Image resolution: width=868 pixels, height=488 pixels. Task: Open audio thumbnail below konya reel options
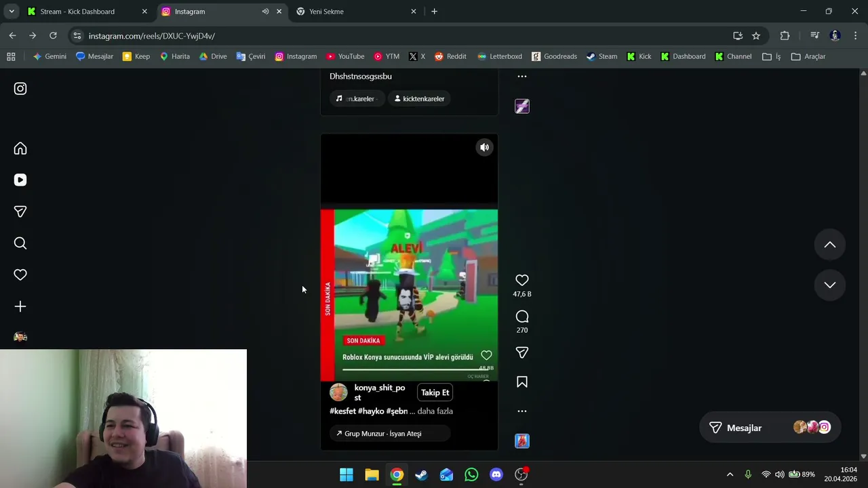[x=522, y=441]
